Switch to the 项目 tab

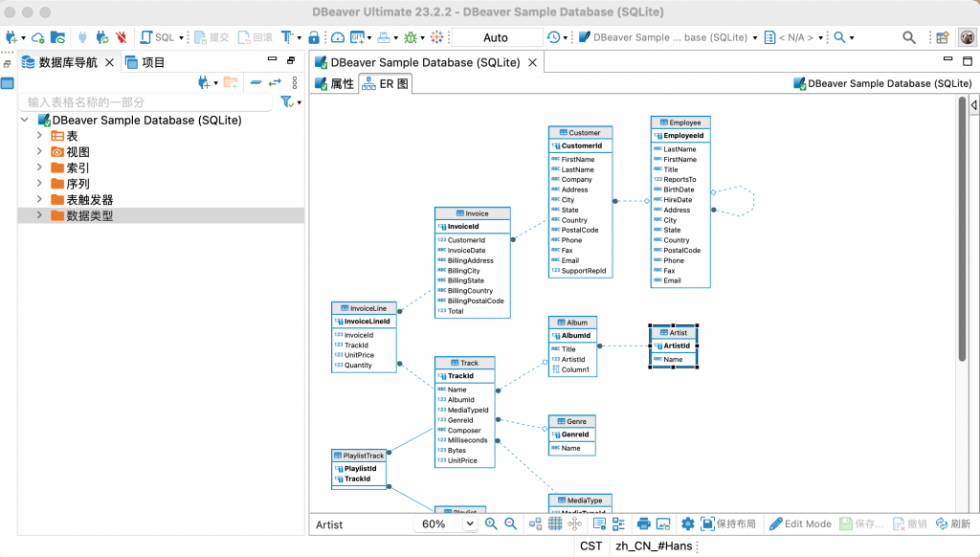[x=145, y=62]
